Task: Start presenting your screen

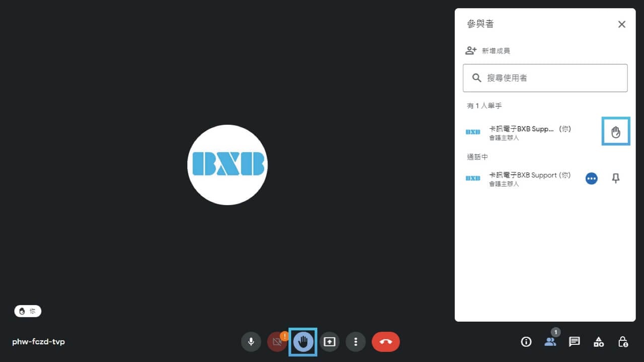Action: click(330, 342)
